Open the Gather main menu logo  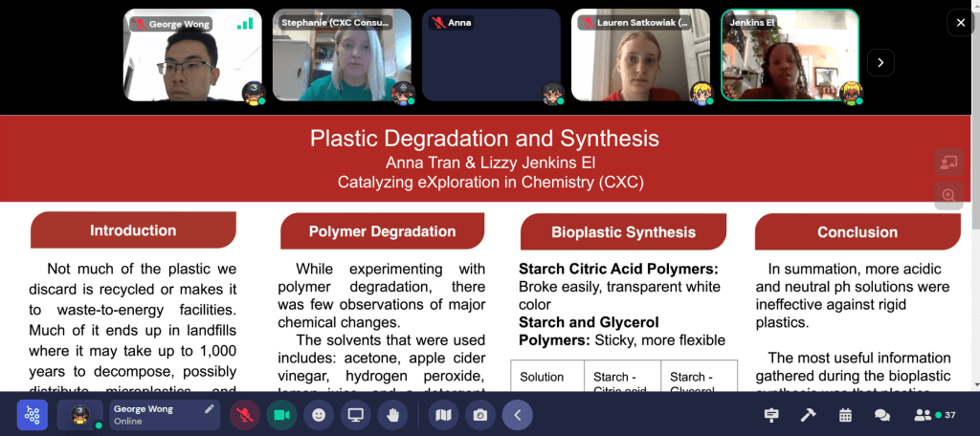(32, 415)
